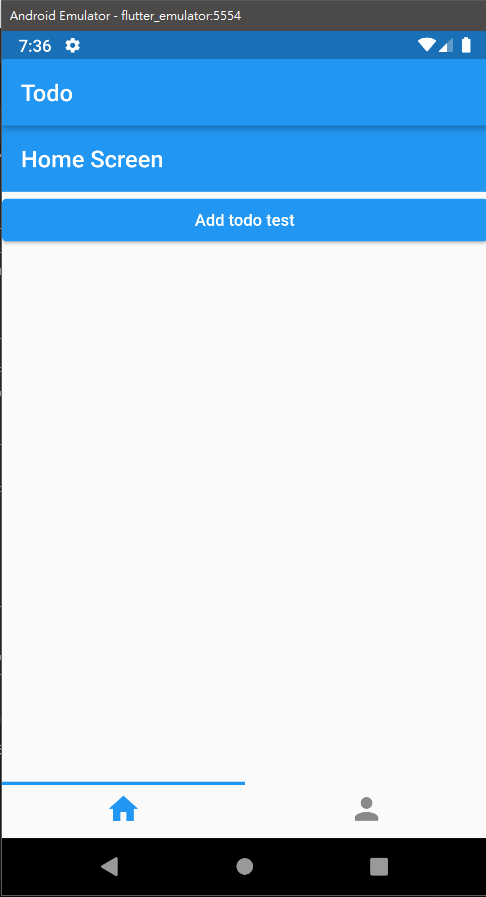Image resolution: width=486 pixels, height=897 pixels.
Task: Click the Android Emulator window title bar
Action: click(x=243, y=15)
